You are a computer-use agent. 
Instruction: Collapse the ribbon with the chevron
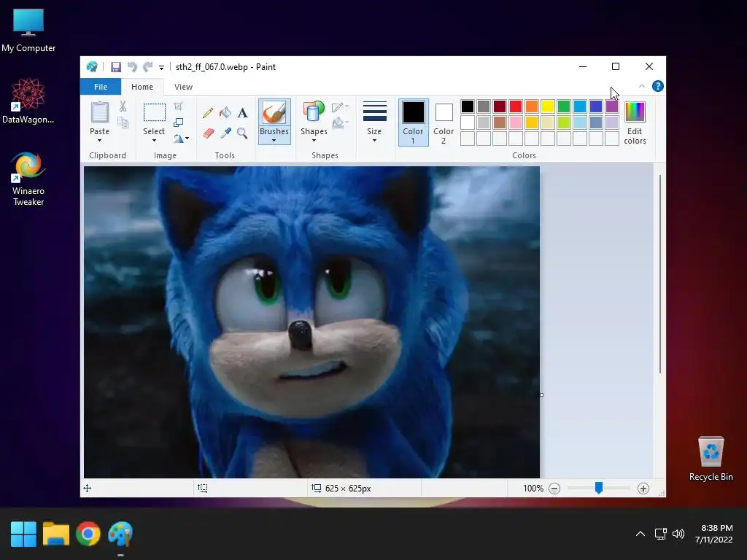coord(642,86)
